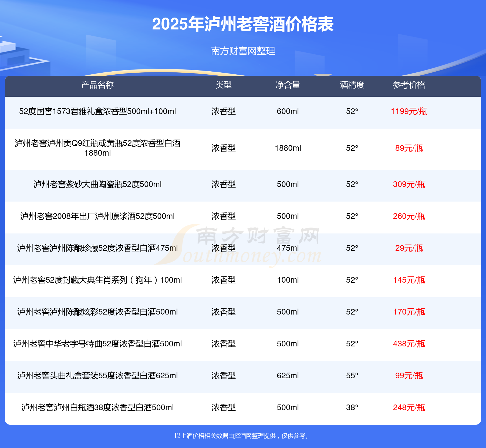Click product name "泸州老窖2008年出厂泸州原浆酒52度500ml"
Screen dimensions: 486x448
coord(97,216)
